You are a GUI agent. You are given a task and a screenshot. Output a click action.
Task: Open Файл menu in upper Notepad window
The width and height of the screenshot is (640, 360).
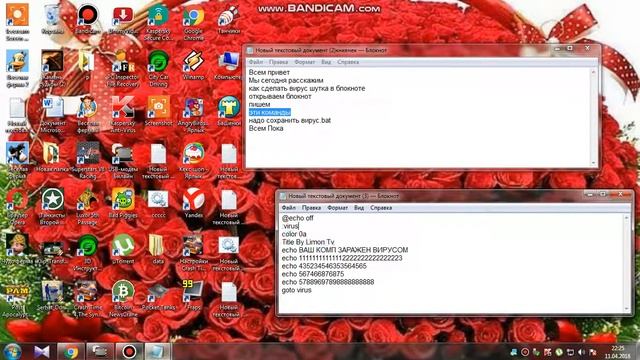[x=256, y=62]
